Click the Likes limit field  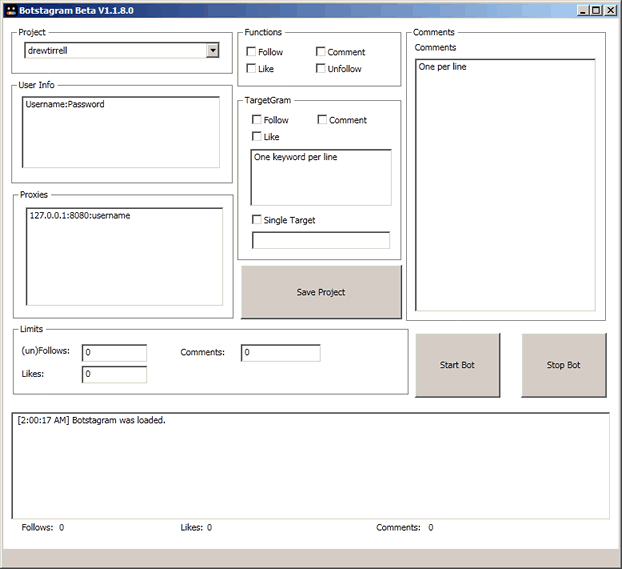pos(114,374)
